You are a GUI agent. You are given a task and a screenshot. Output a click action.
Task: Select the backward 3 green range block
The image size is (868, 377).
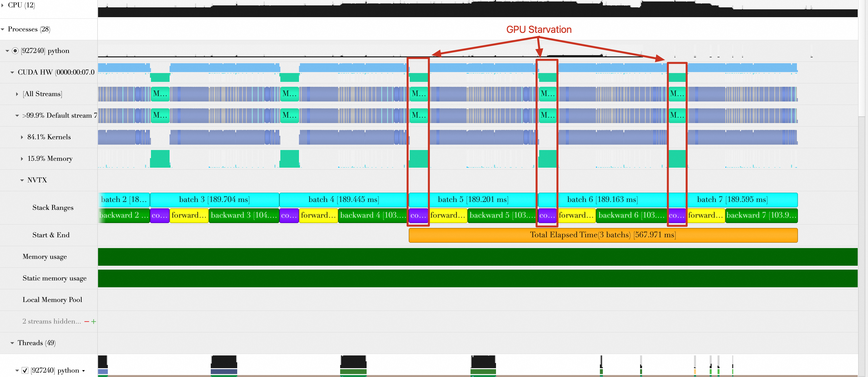pos(244,215)
